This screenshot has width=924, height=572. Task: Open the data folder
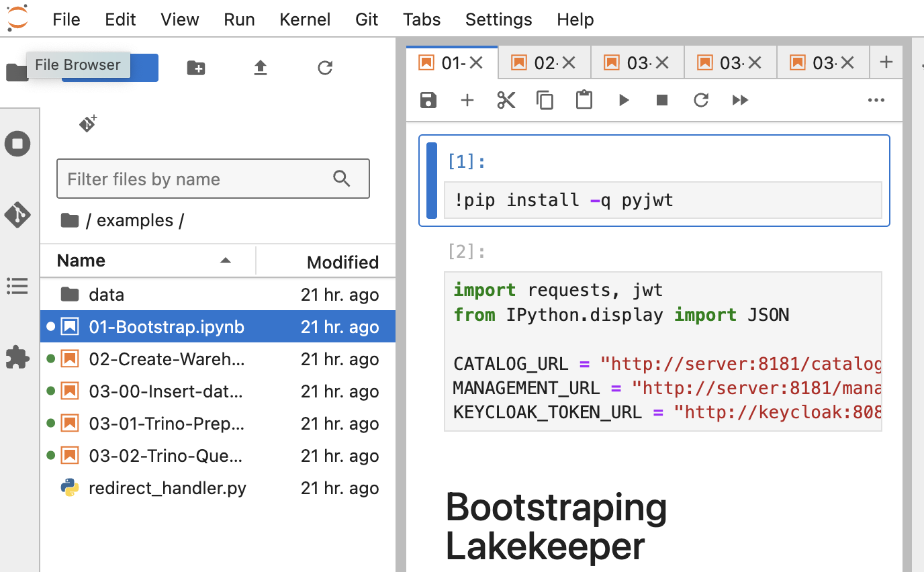(x=106, y=295)
